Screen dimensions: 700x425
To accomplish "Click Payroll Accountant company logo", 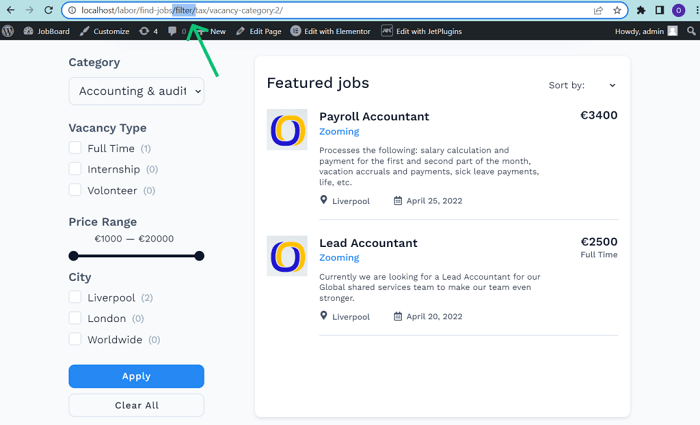I will tap(287, 130).
